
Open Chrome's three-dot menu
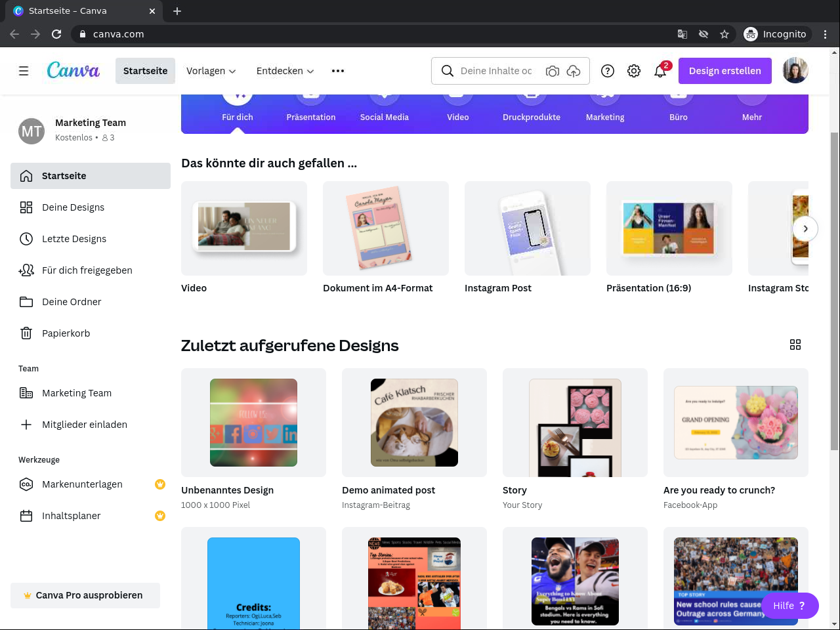826,34
